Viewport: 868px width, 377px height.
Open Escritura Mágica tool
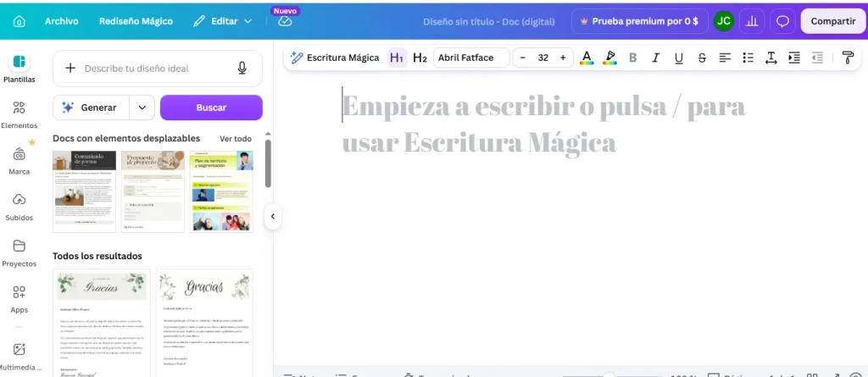pos(336,58)
